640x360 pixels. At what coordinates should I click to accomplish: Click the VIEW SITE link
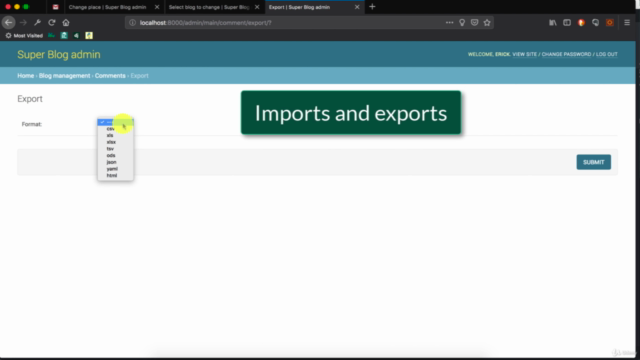tap(524, 54)
